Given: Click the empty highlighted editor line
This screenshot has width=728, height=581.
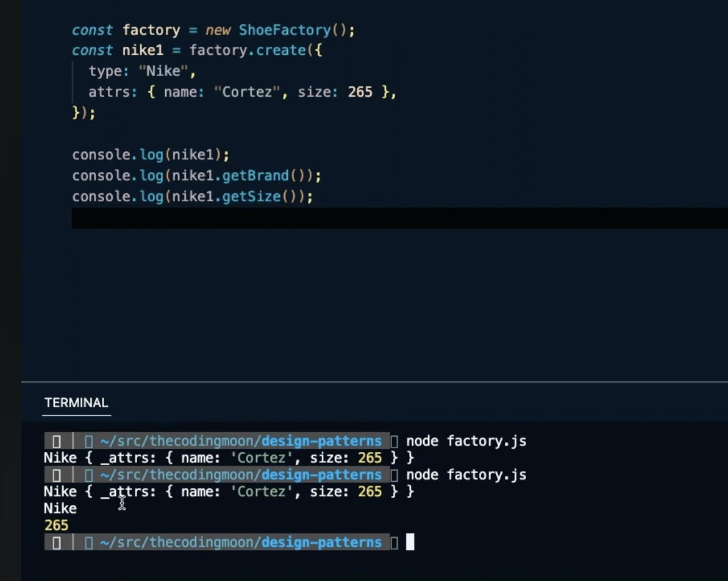Looking at the screenshot, I should coord(400,218).
